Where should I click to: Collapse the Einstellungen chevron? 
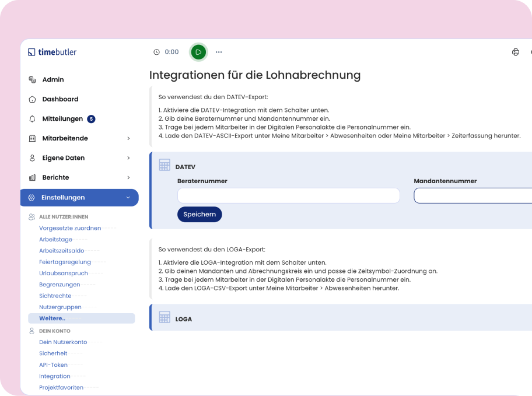click(128, 198)
